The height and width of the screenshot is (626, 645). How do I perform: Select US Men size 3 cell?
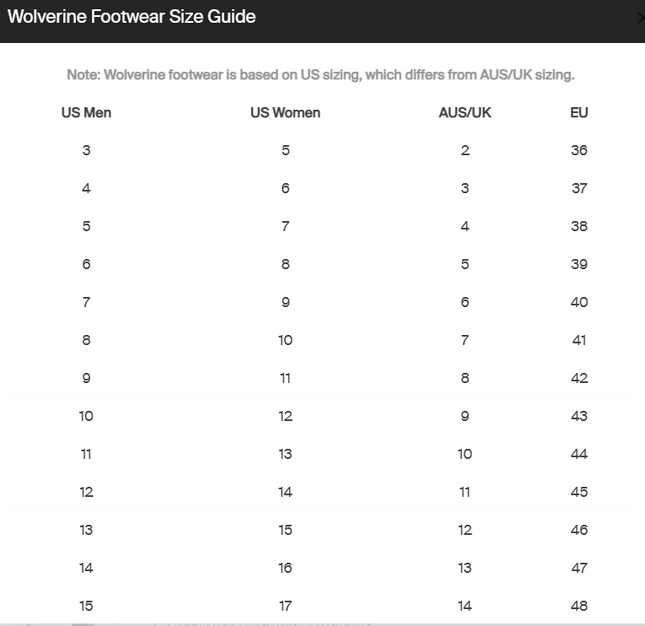pos(86,150)
